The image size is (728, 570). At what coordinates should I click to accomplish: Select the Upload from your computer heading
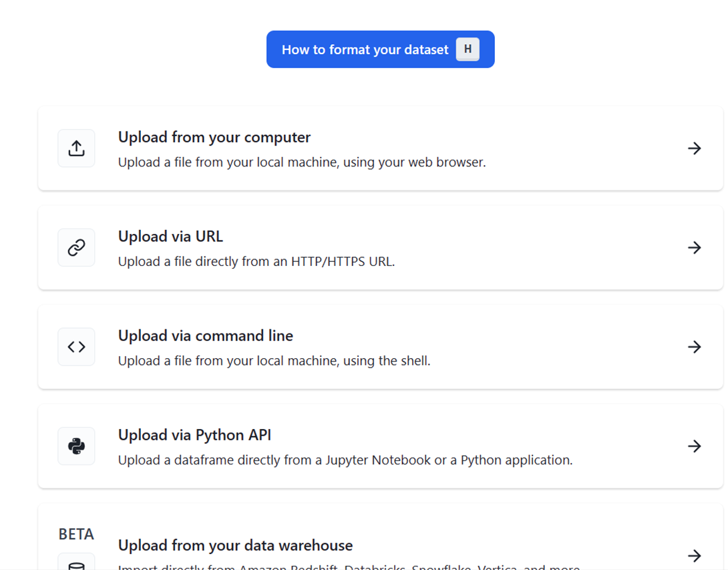click(x=214, y=138)
